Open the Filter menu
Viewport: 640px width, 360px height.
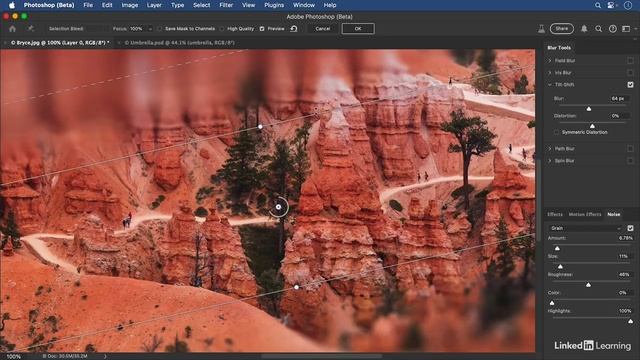[x=226, y=5]
